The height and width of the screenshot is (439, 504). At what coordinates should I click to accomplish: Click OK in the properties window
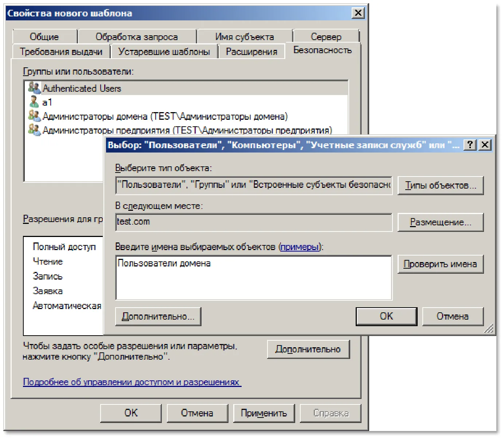click(131, 413)
